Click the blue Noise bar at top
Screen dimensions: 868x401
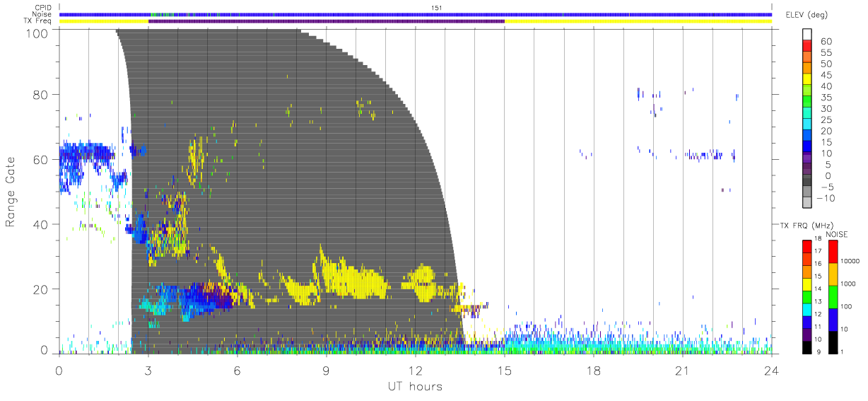click(416, 14)
